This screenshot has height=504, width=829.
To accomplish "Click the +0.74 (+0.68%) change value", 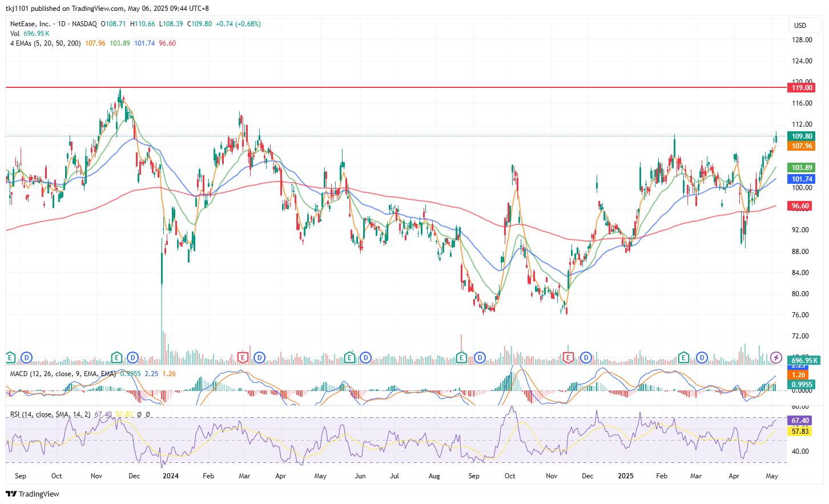I will pyautogui.click(x=239, y=24).
